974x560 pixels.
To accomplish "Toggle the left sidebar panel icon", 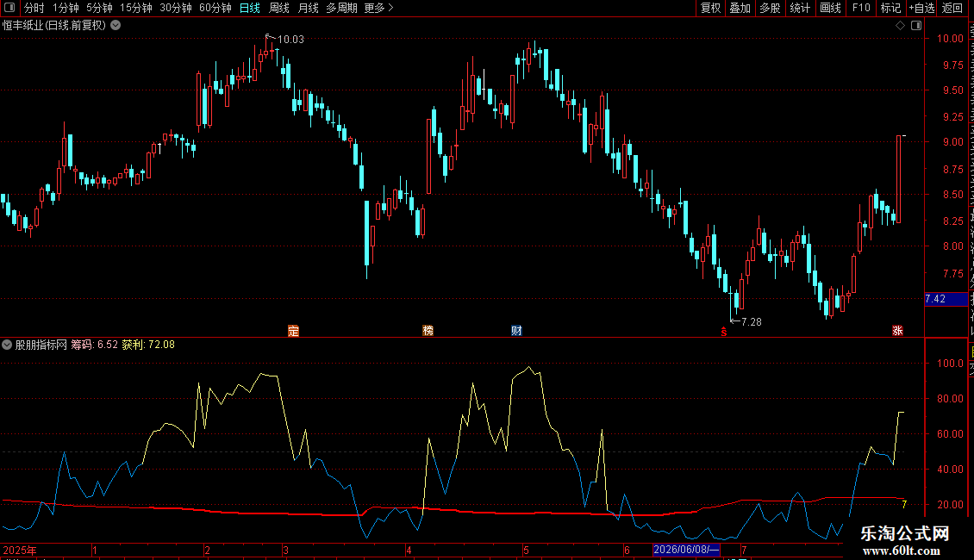I will pyautogui.click(x=9, y=8).
